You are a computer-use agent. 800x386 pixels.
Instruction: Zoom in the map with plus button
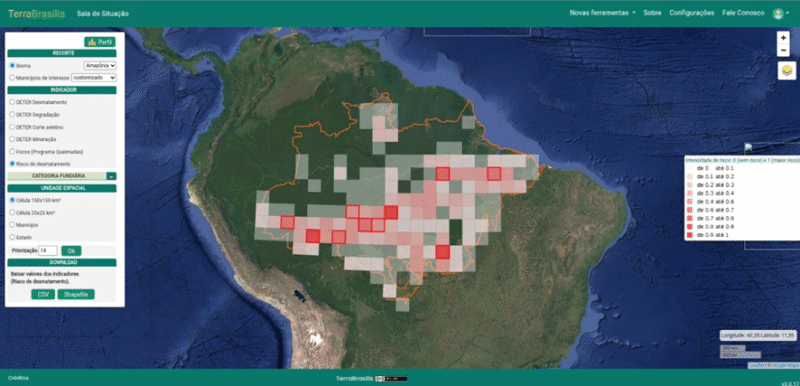coord(783,38)
